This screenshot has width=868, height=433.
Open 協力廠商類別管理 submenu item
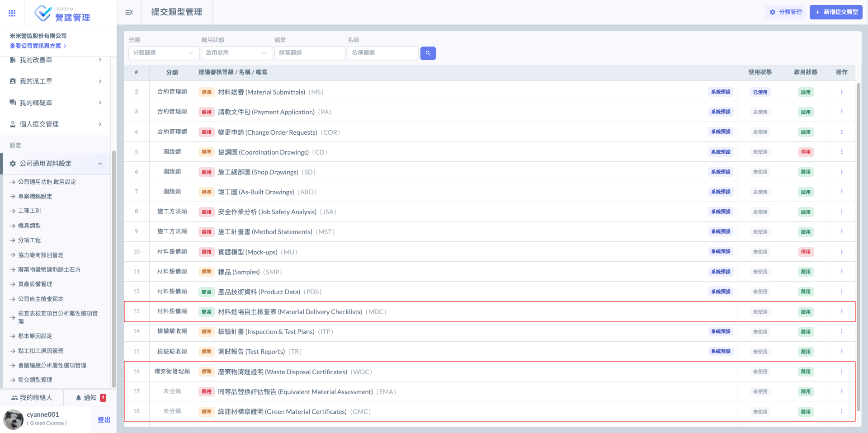pyautogui.click(x=41, y=255)
